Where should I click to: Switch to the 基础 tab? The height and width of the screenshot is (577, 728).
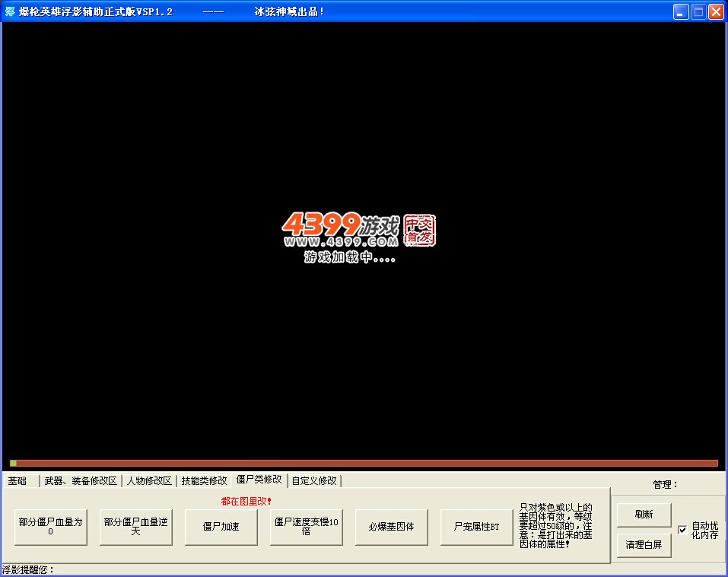tap(17, 481)
